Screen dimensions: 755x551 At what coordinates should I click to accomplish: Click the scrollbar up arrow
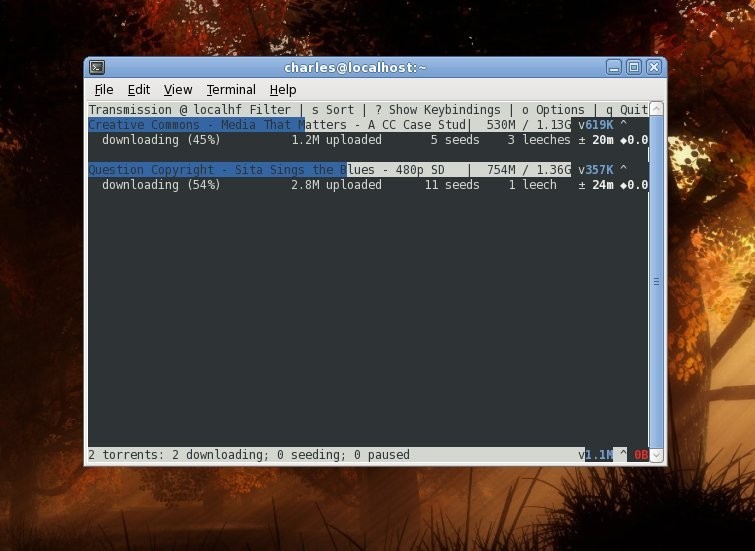pos(656,109)
